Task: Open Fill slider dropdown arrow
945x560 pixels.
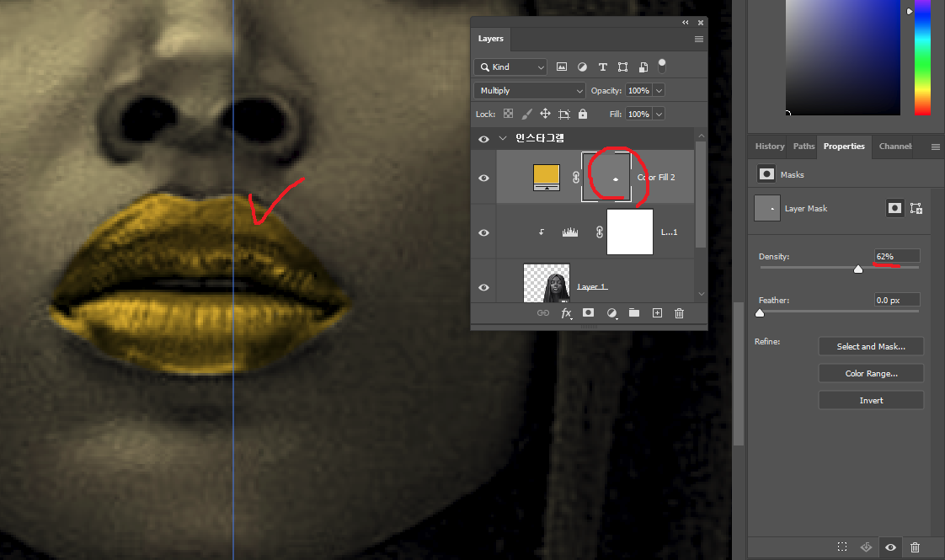Action: click(659, 114)
